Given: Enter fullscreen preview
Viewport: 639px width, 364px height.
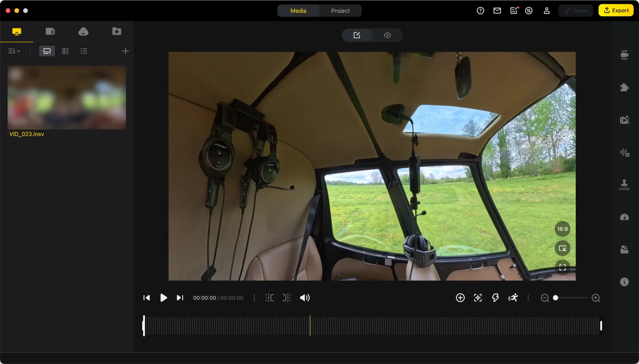Looking at the screenshot, I should click(x=562, y=267).
